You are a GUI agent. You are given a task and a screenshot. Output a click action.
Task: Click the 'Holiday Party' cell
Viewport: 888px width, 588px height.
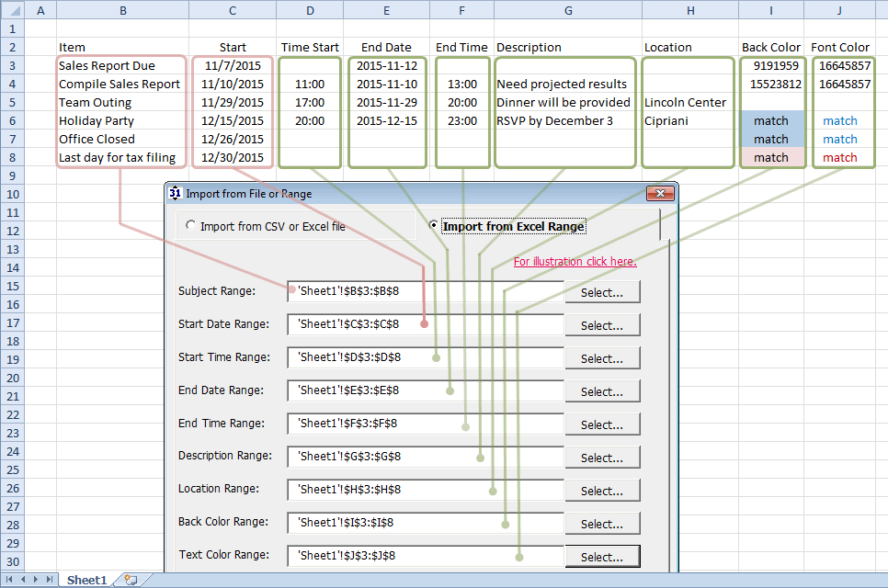[x=97, y=120]
